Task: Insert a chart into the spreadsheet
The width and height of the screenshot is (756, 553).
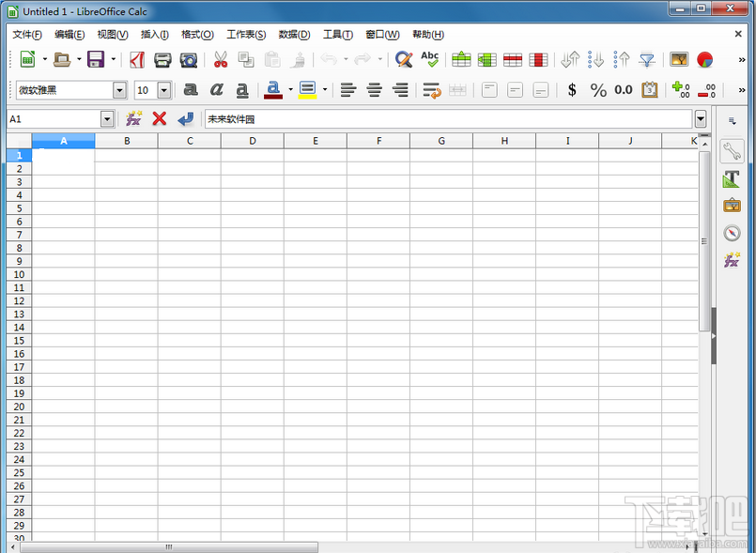Action: 702,58
